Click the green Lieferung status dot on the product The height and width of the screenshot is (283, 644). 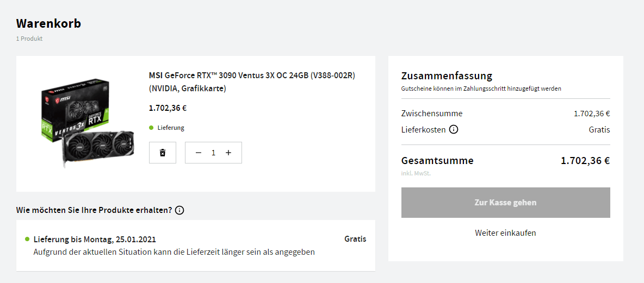[151, 128]
